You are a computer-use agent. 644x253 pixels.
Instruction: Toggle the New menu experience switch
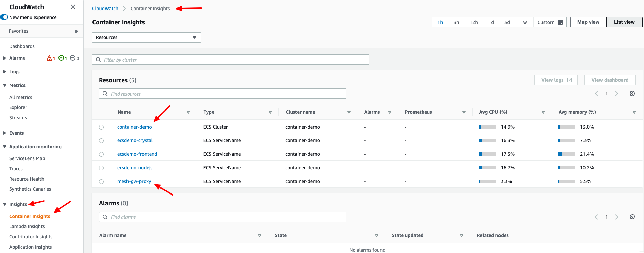click(4, 17)
